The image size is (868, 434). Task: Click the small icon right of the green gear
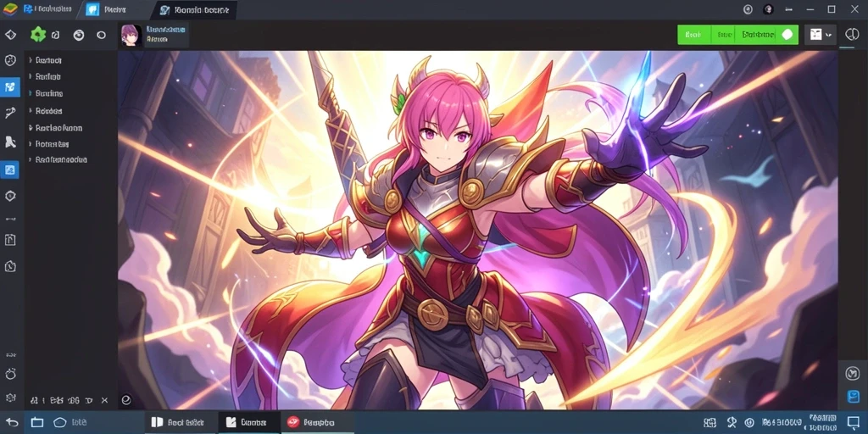coord(55,35)
